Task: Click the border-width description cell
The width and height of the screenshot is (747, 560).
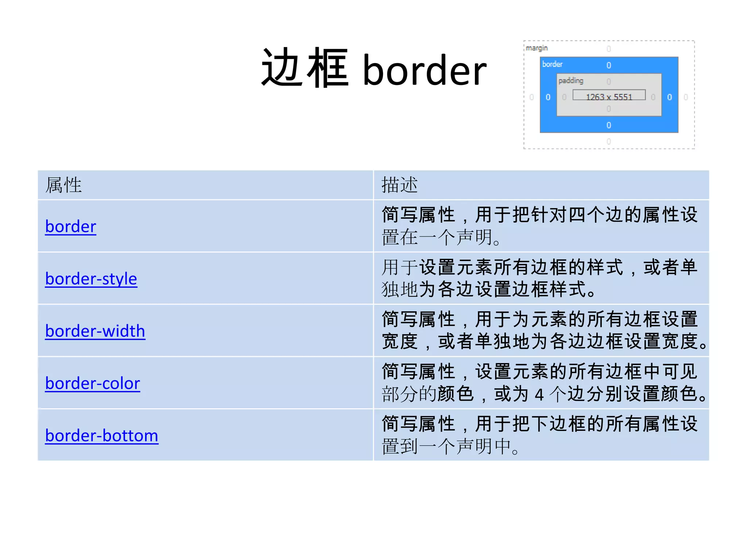Action: [542, 330]
